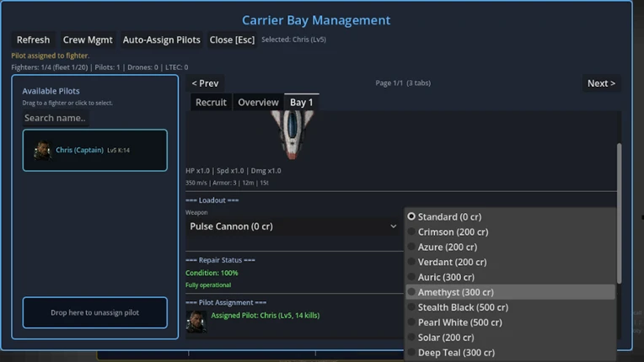Screen dimensions: 644x362
Task: Go to next page with Next >
Action: [601, 83]
